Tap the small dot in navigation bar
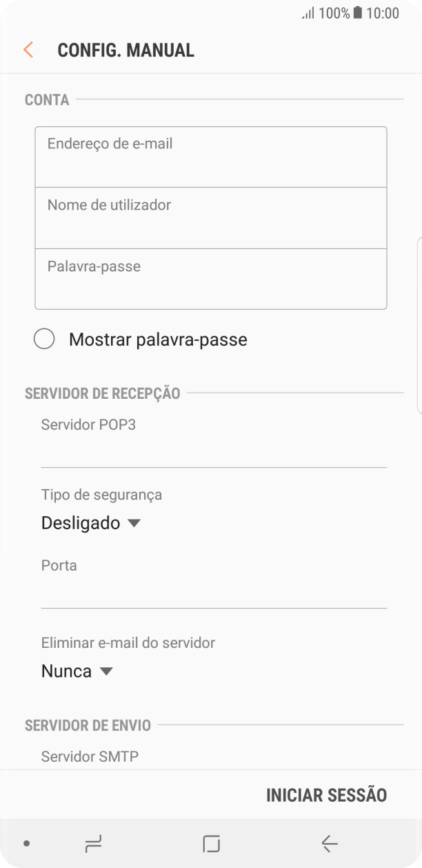 click(x=26, y=842)
